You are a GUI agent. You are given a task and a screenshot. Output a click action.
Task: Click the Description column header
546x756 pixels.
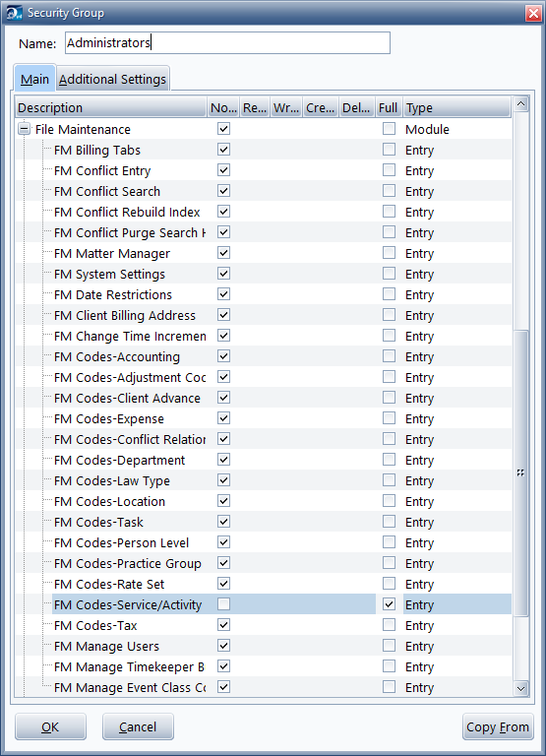(x=111, y=107)
